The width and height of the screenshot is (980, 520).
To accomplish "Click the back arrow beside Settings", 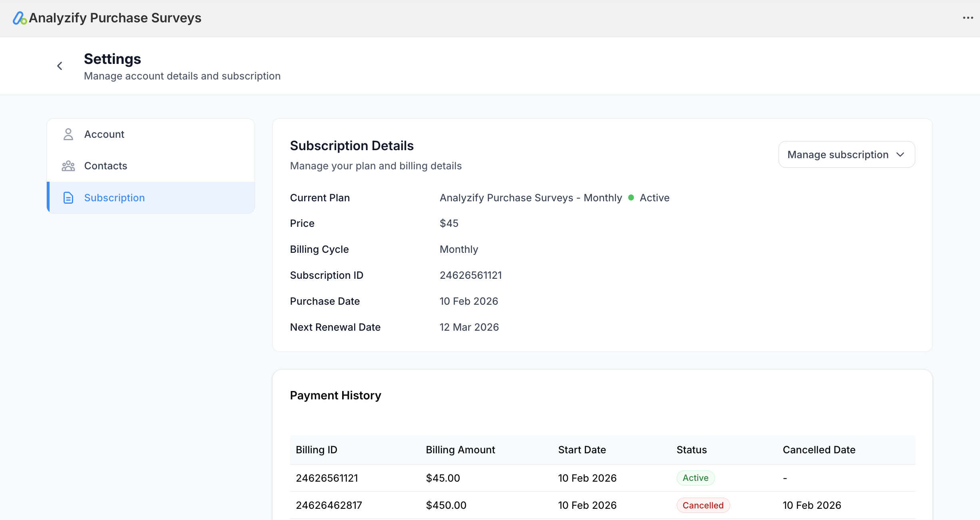I will coord(59,65).
